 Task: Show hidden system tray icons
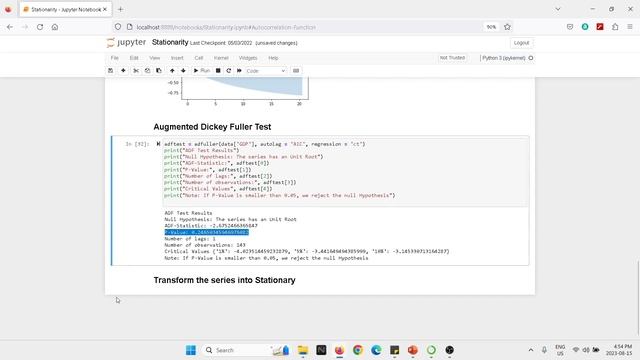click(x=531, y=350)
